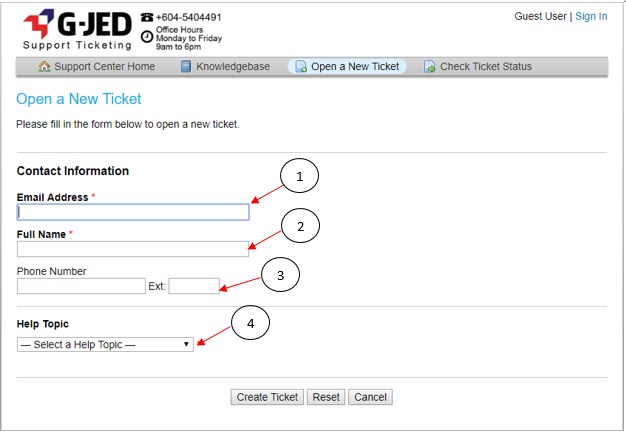Click the Check Ticket Status page icon
626x433 pixels.
(x=430, y=67)
